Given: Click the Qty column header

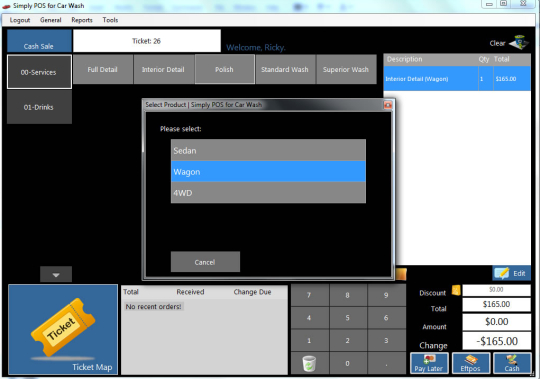Looking at the screenshot, I should click(x=484, y=59).
